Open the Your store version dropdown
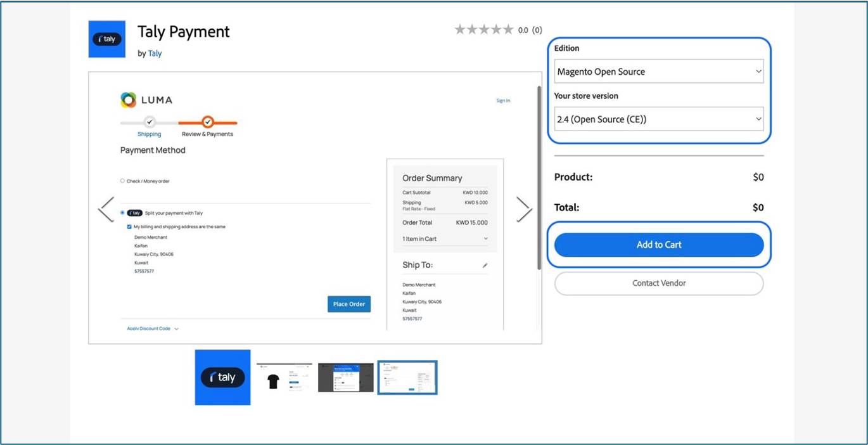Screen dimensions: 868x445 [659, 119]
